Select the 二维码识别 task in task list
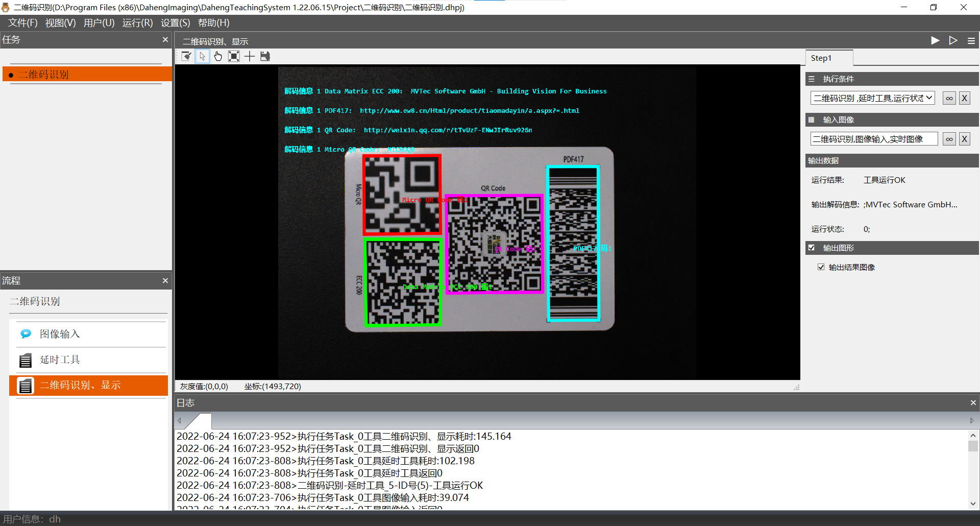The image size is (980, 526). click(x=87, y=75)
